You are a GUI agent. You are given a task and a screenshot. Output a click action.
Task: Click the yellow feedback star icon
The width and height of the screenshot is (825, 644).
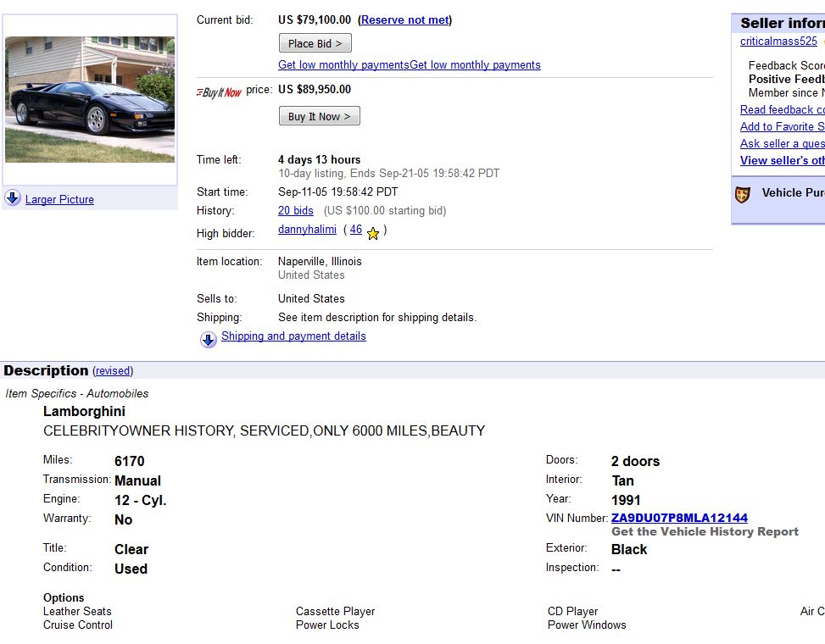tap(373, 233)
